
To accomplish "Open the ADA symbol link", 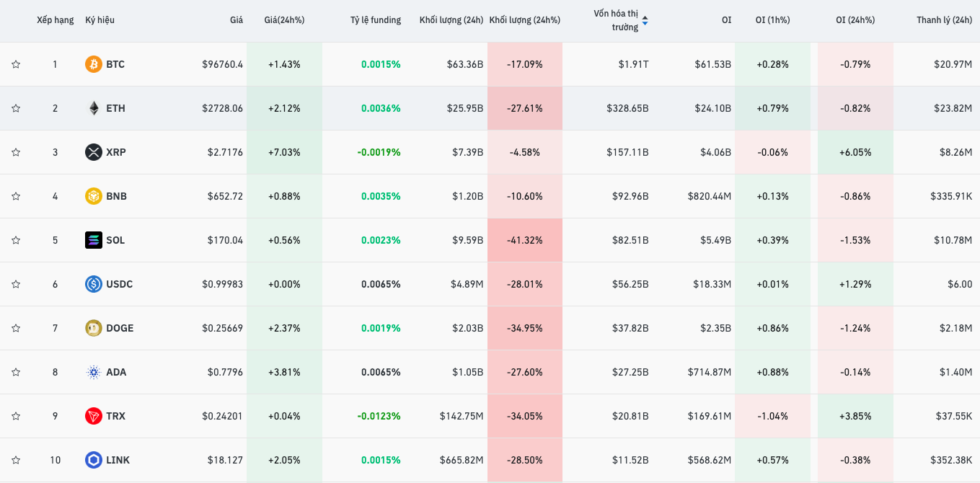I will pos(115,372).
